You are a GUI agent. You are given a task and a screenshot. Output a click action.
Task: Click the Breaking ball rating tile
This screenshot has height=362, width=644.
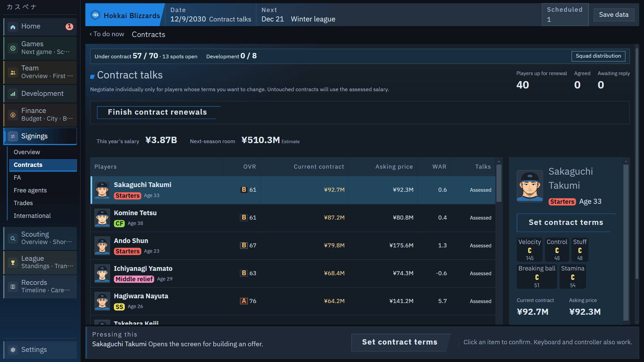537,277
